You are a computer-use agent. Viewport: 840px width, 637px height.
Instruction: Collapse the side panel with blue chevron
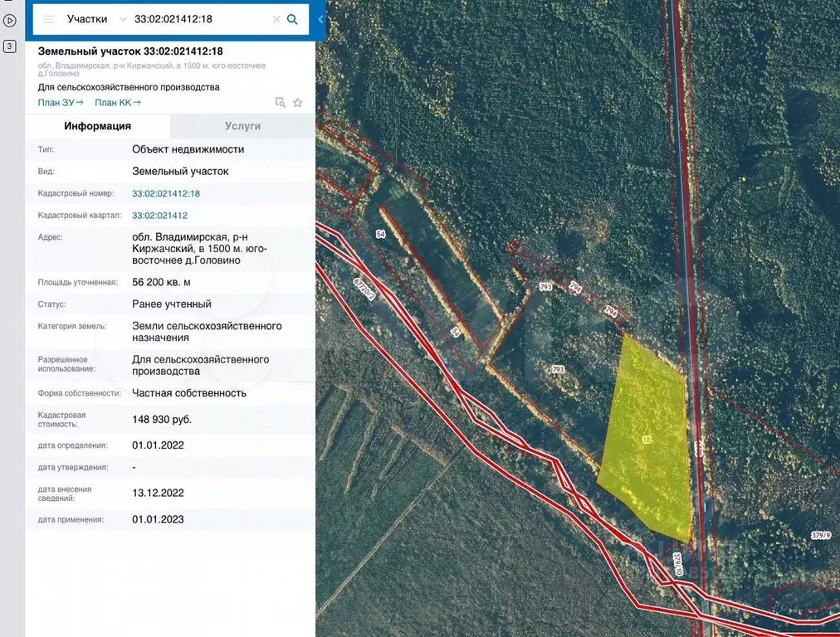320,19
